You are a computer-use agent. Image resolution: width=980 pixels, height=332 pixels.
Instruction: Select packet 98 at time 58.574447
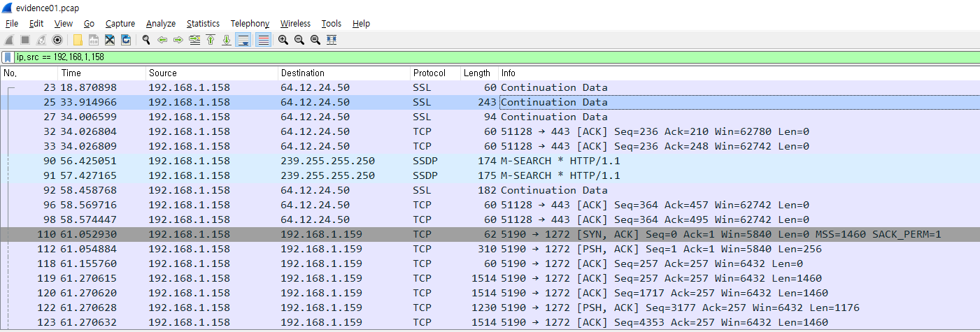pos(490,219)
